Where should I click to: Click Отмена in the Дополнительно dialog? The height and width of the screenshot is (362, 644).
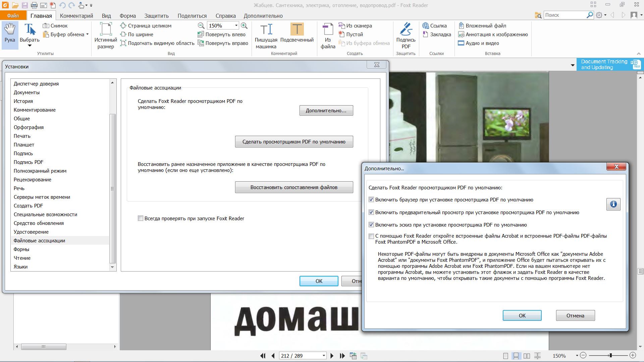pyautogui.click(x=575, y=315)
